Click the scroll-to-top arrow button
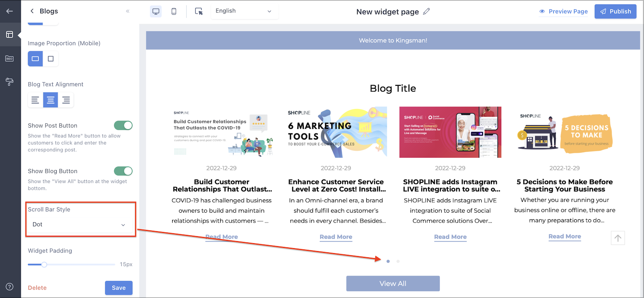This screenshot has width=644, height=298. pos(618,238)
